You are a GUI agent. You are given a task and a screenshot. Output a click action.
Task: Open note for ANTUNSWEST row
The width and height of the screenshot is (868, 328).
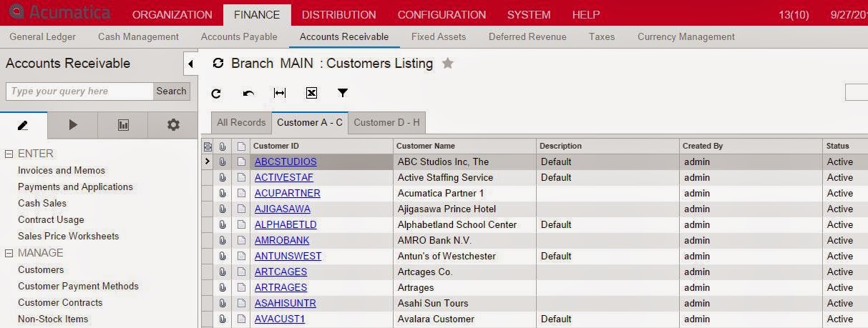point(241,256)
